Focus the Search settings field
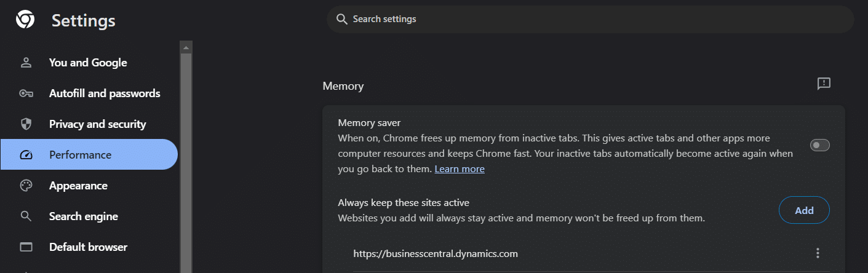Image resolution: width=868 pixels, height=273 pixels. click(x=590, y=19)
